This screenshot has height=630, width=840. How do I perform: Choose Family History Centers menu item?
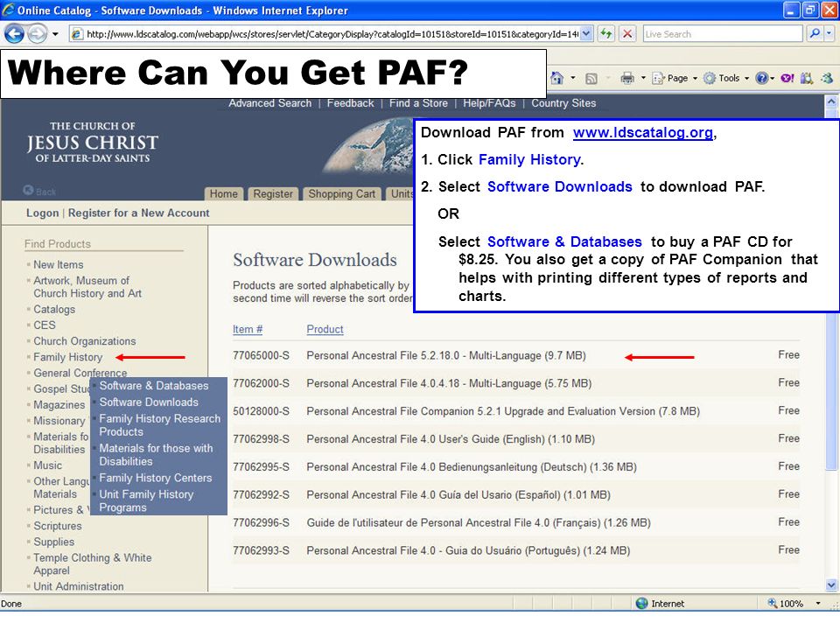[x=156, y=478]
